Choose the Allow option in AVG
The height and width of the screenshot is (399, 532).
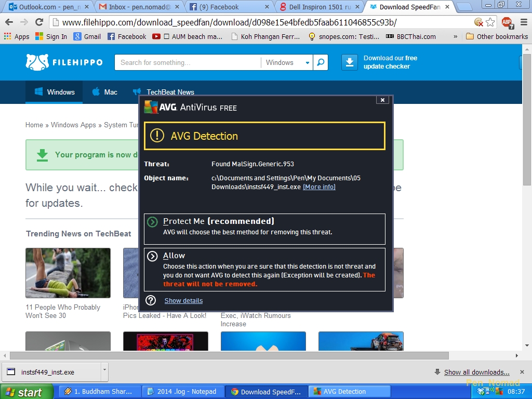point(264,270)
